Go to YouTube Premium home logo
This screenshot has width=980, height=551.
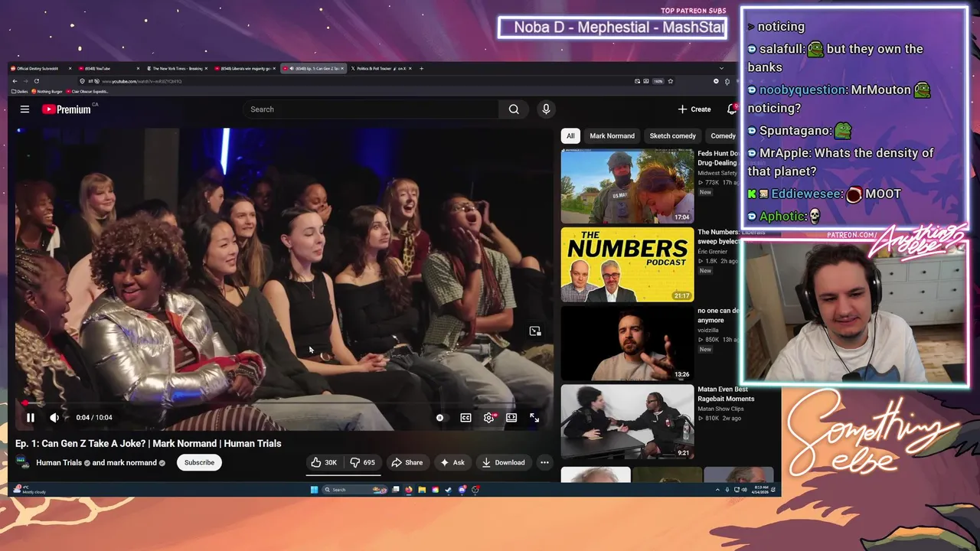pyautogui.click(x=67, y=109)
